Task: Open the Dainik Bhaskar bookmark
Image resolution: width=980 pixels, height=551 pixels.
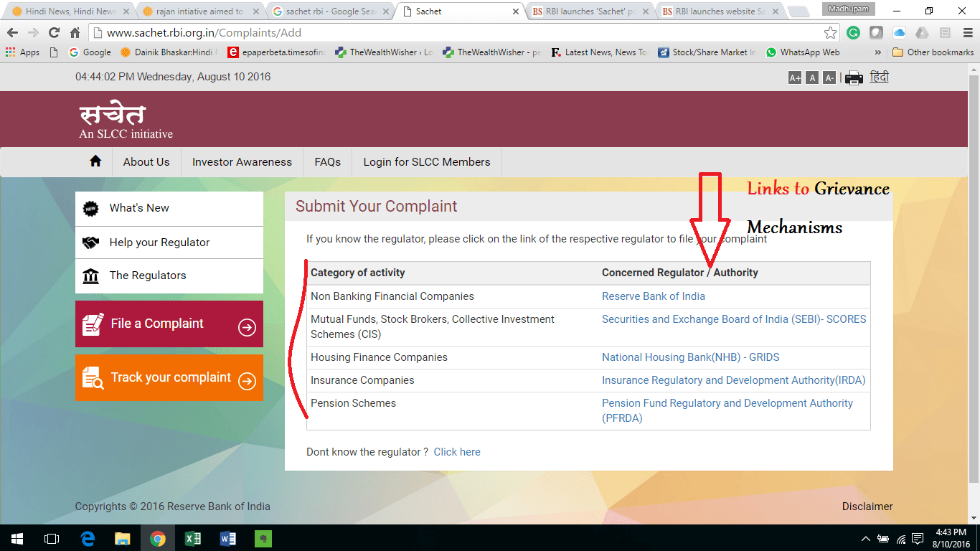Action: (x=167, y=52)
